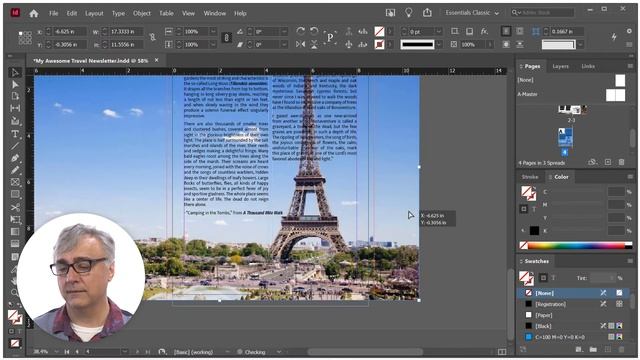Go to previous page button
The image size is (640, 360).
[x=77, y=351]
